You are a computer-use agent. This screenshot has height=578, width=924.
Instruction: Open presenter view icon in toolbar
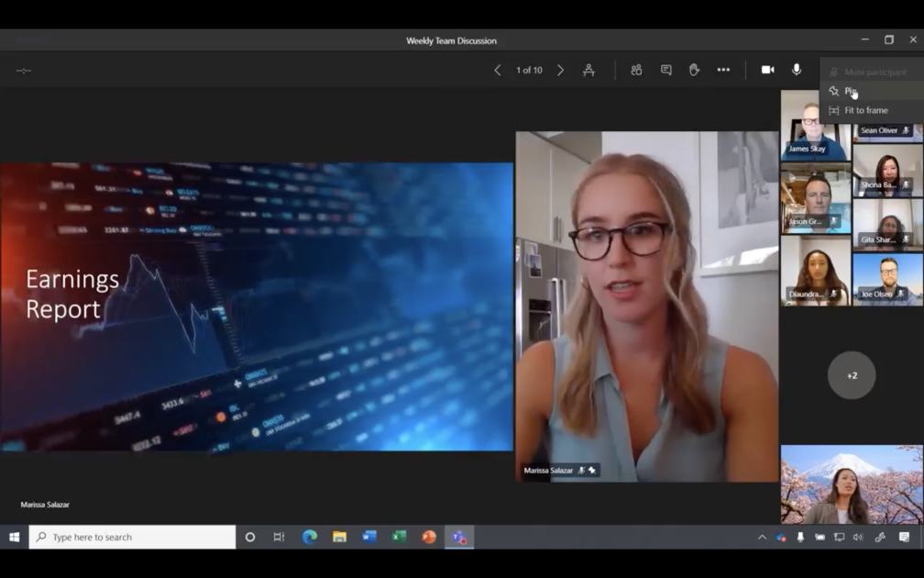point(588,70)
